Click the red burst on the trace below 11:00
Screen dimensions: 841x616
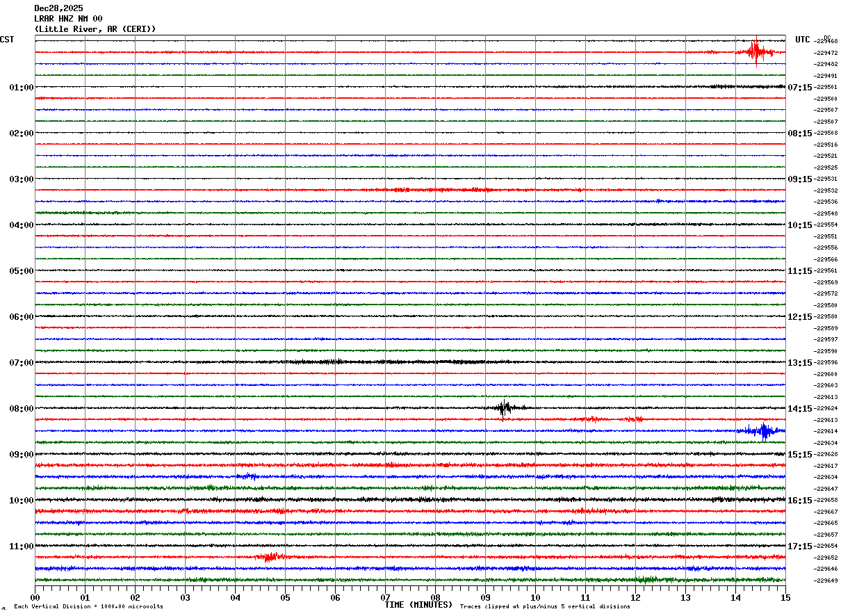(x=270, y=557)
